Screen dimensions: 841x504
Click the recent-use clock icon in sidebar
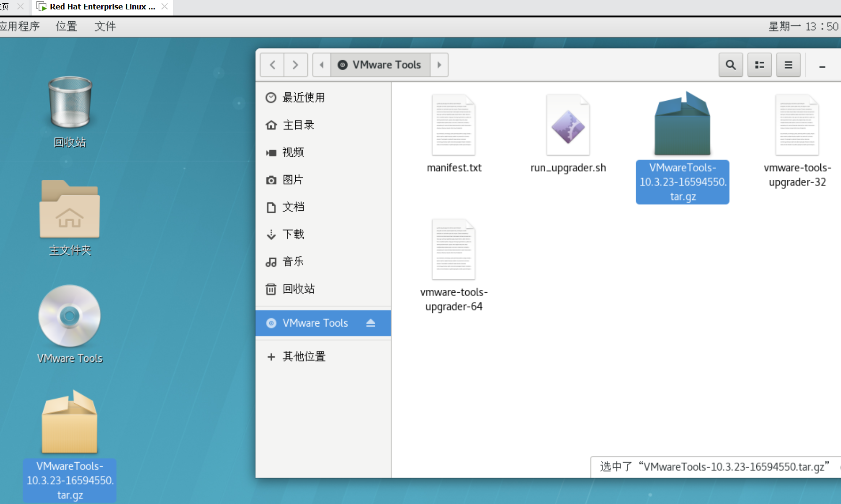pos(271,97)
